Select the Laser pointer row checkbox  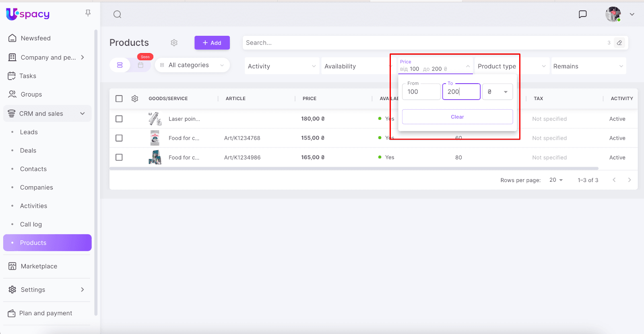119,119
